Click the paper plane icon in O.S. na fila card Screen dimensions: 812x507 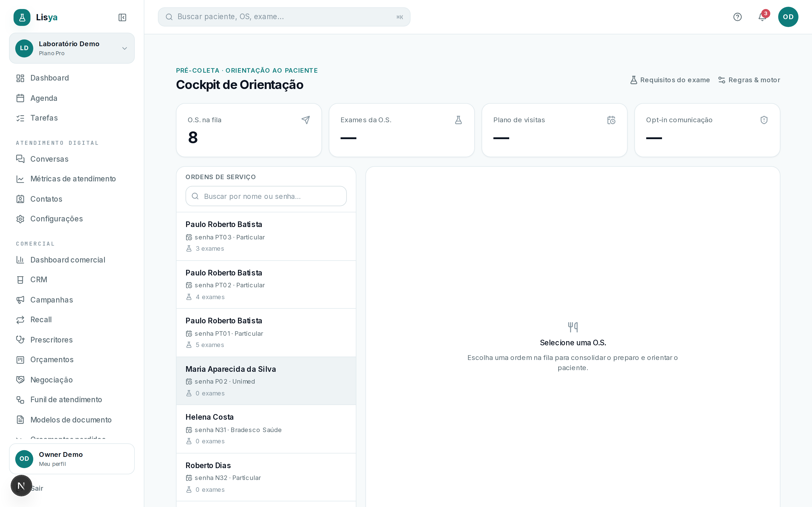click(305, 120)
